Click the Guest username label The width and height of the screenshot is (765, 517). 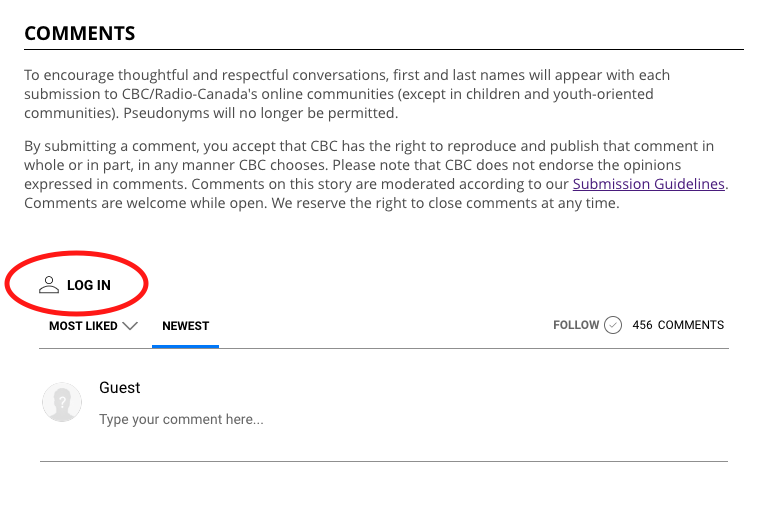point(120,388)
